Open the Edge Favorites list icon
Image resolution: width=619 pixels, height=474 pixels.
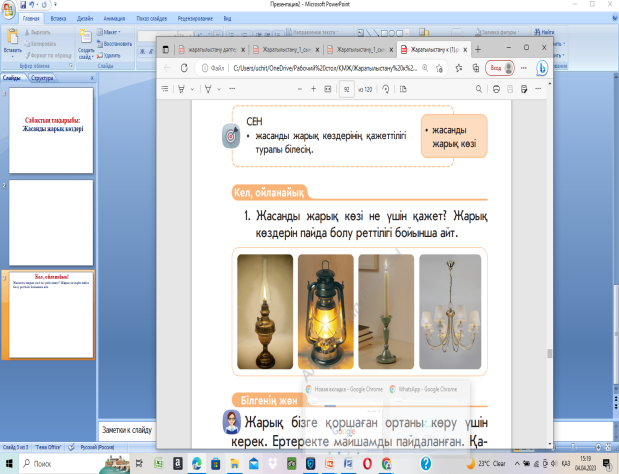point(459,68)
